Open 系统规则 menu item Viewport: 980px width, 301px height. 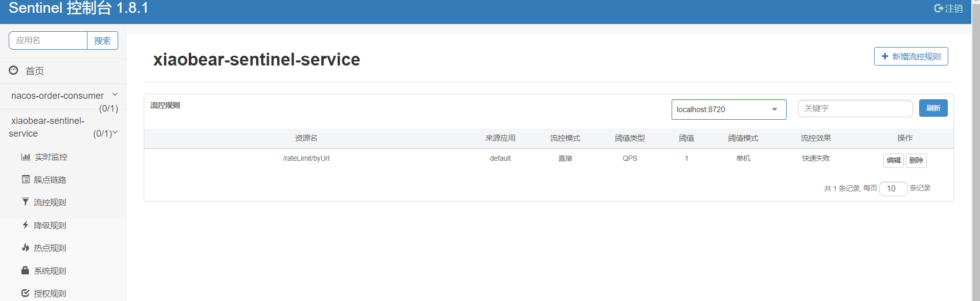[50, 271]
